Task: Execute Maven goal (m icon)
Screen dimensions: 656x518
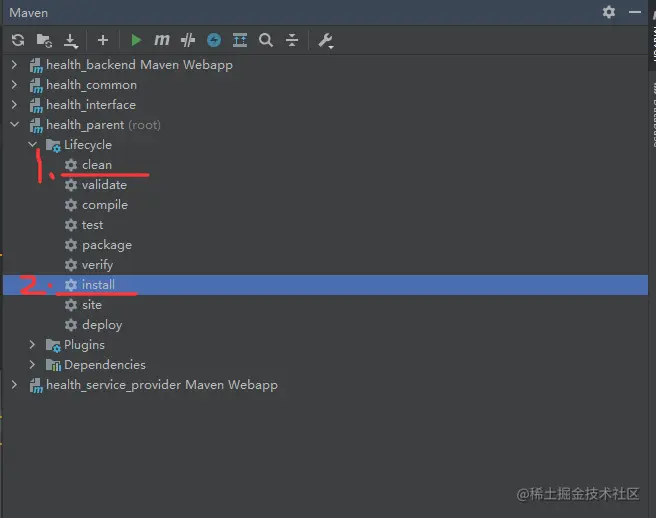Action: click(162, 40)
